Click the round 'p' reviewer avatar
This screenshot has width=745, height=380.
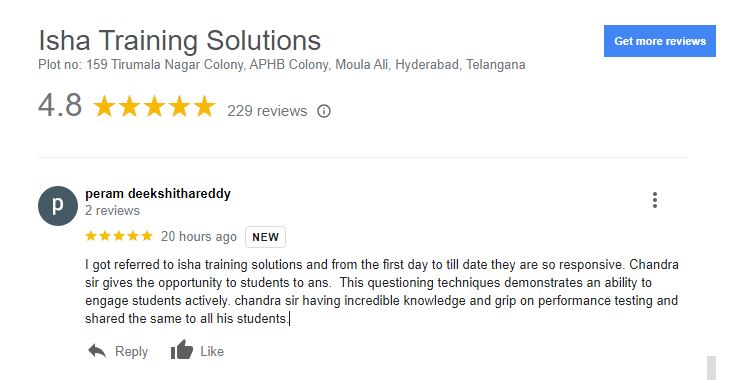57,206
